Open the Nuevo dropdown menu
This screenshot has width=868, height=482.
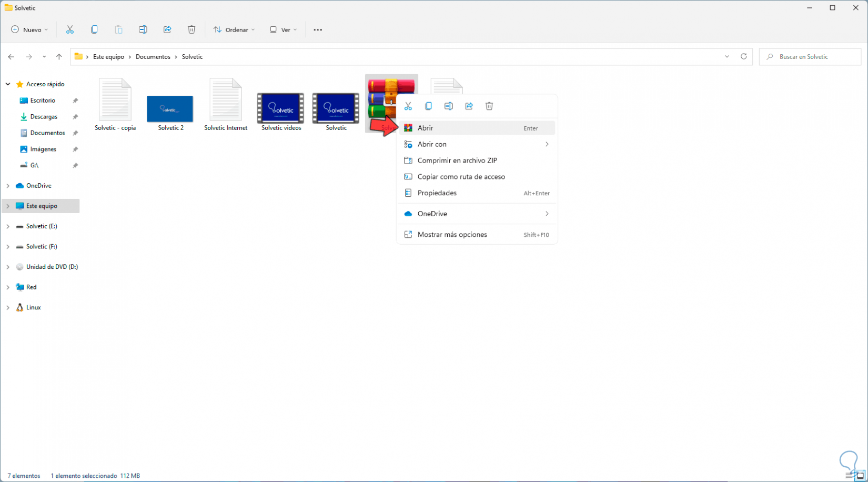[29, 30]
